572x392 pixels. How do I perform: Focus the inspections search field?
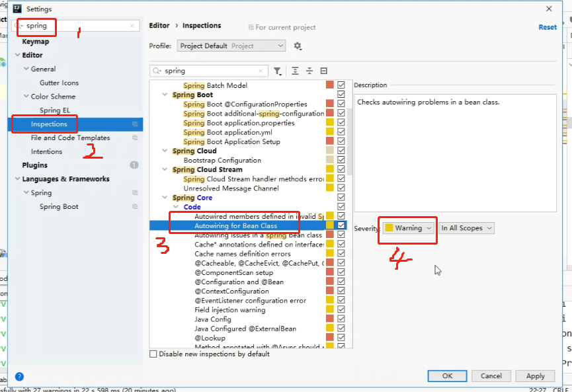pos(209,71)
